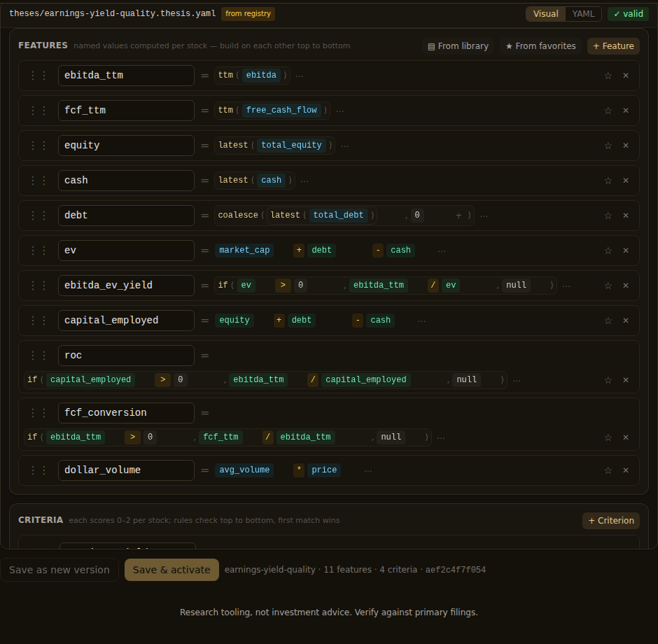This screenshot has width=658, height=644.
Task: Open ellipsis after ebitda_ev_yield expression
Action: (566, 286)
